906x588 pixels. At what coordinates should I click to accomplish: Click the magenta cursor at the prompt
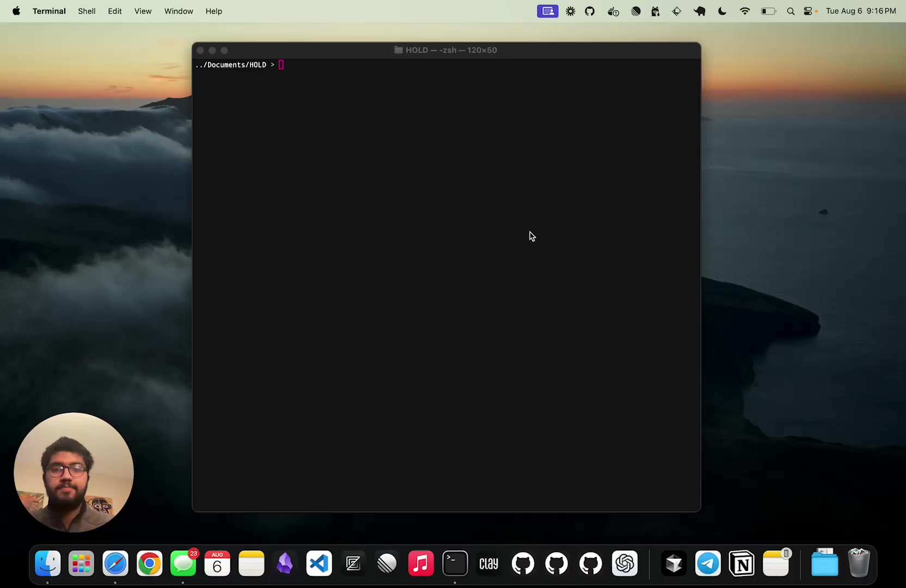pos(281,65)
